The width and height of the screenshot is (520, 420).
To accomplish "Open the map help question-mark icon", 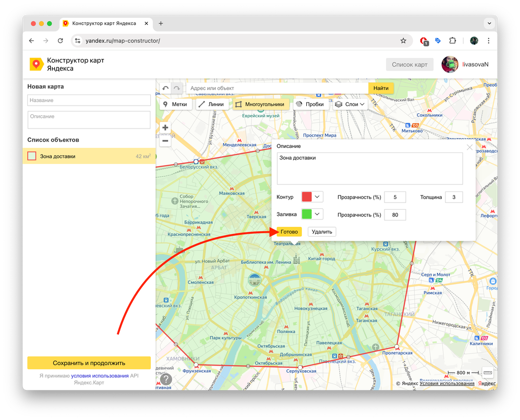I will coord(166,379).
